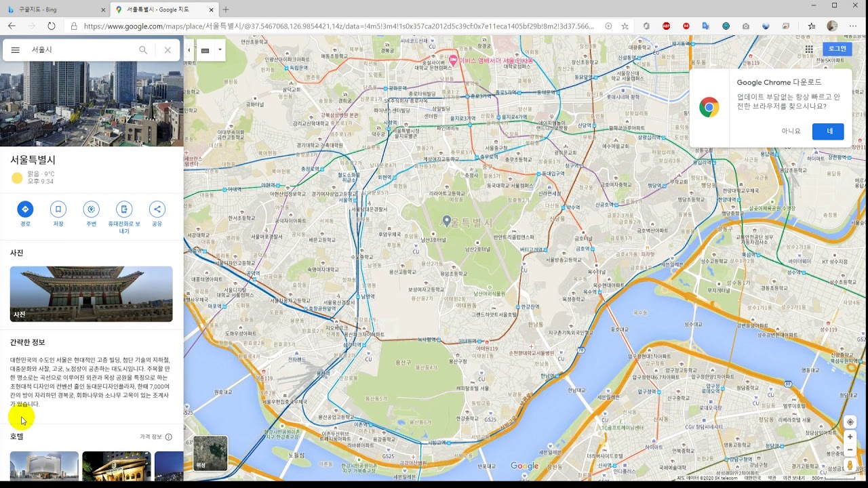The image size is (868, 488).
Task: Switch to the 구글지도 - Bing tab
Action: [54, 9]
